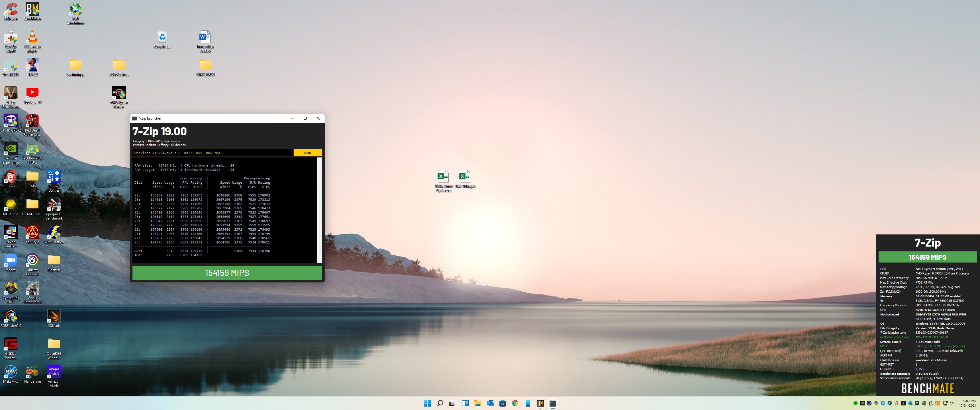Select the Visual BCD desktop icon

(x=11, y=68)
